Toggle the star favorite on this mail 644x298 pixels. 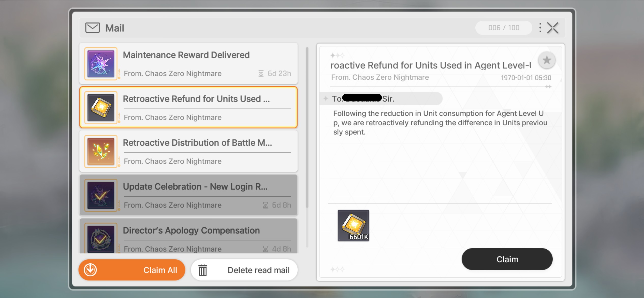click(x=546, y=60)
